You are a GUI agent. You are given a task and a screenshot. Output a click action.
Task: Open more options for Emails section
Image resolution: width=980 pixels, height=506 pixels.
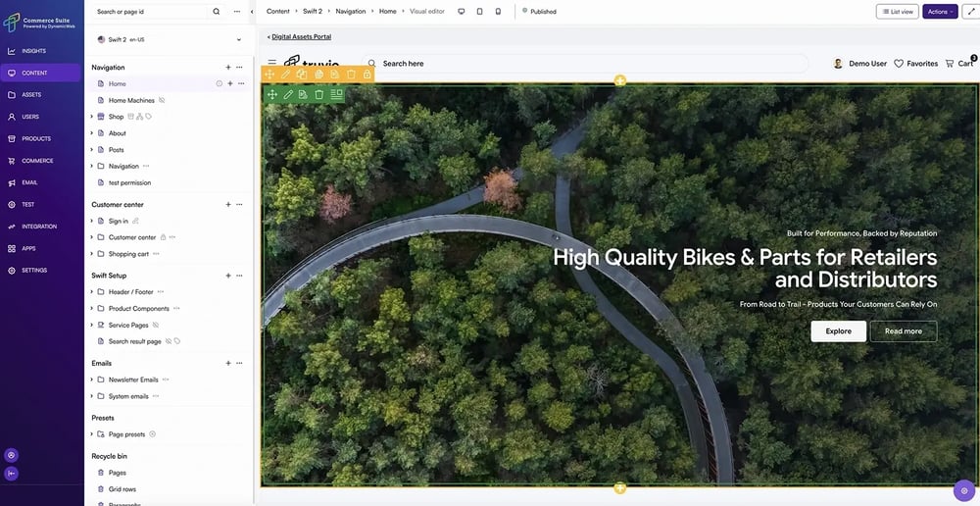pos(239,363)
